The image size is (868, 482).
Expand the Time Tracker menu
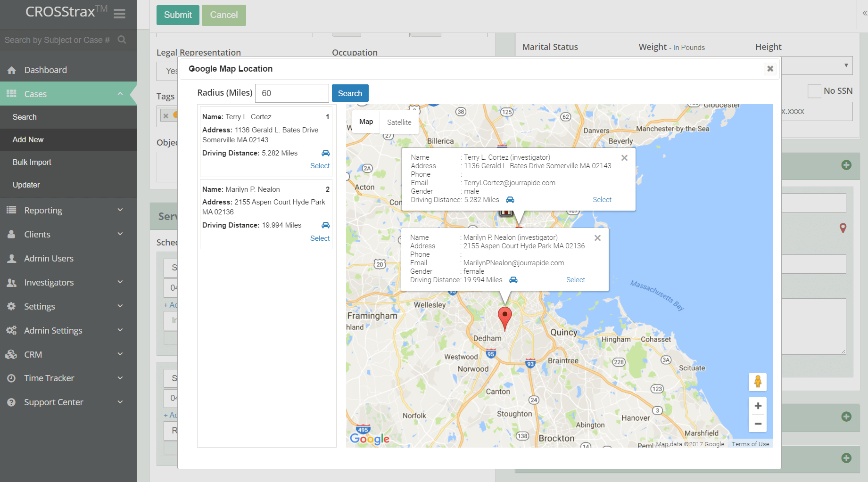click(x=68, y=378)
